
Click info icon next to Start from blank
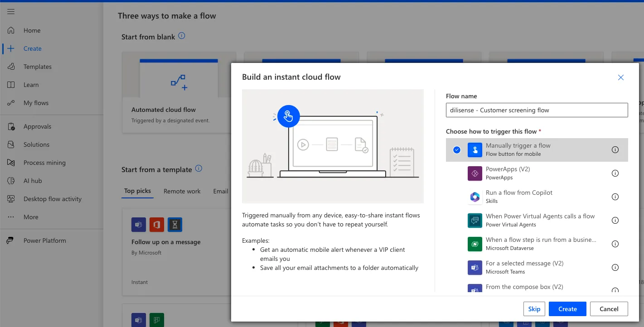182,36
